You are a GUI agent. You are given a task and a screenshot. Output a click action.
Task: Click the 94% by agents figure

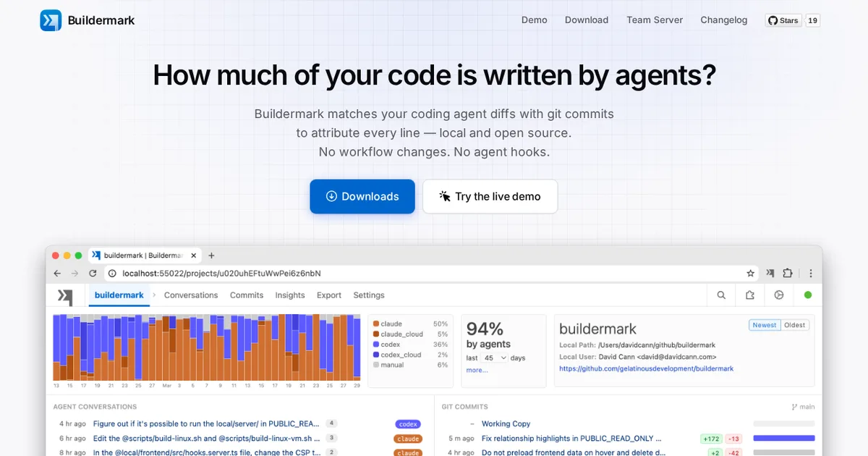pyautogui.click(x=485, y=329)
